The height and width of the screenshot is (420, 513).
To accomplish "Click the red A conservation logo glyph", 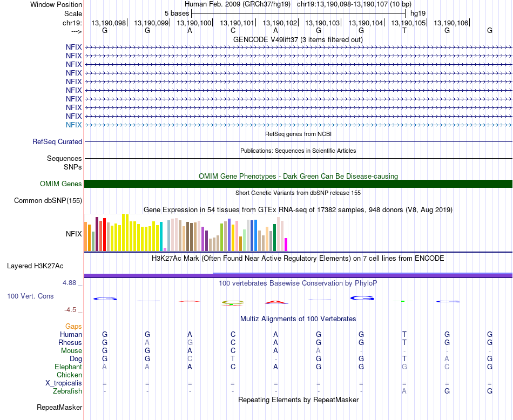I will [276, 302].
